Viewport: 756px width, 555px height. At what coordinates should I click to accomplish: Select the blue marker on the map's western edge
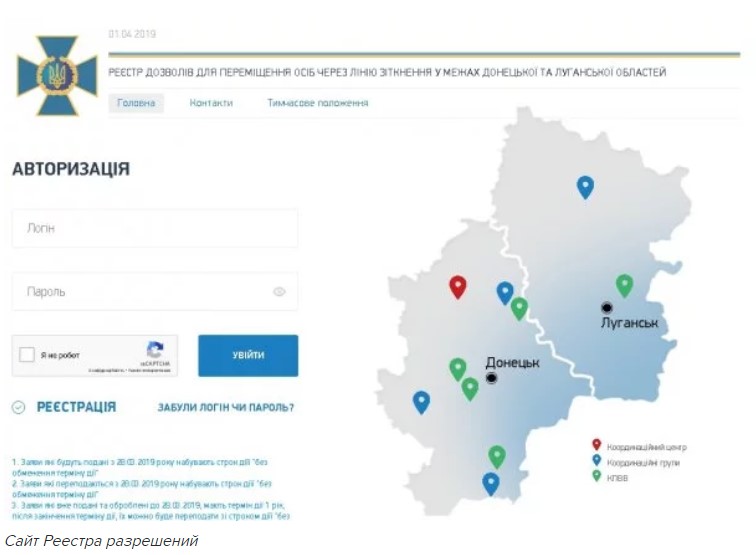tap(422, 401)
